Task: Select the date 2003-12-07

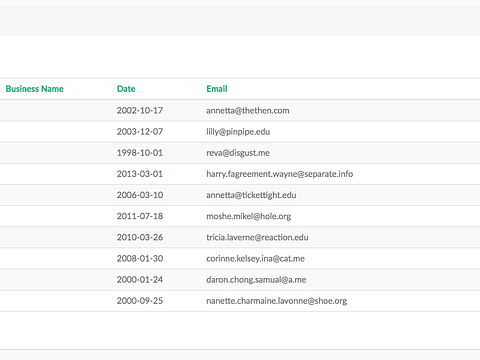Action: [x=140, y=132]
